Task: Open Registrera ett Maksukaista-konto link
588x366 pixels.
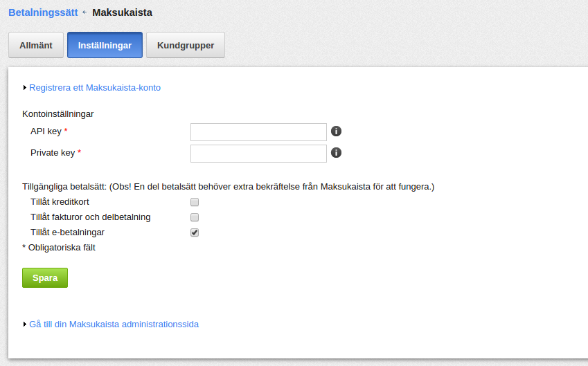Action: click(x=95, y=88)
